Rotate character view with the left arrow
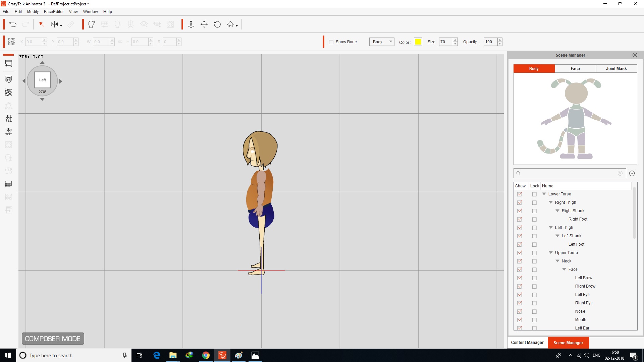 [24, 81]
